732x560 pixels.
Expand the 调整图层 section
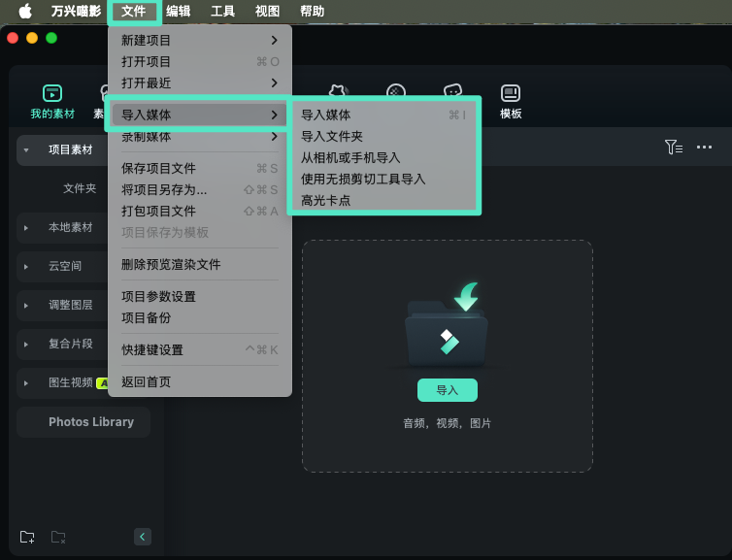(x=26, y=305)
